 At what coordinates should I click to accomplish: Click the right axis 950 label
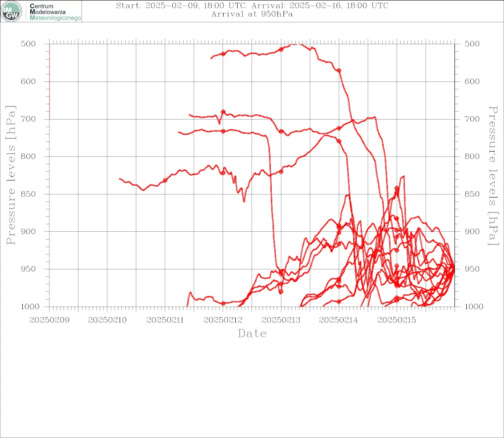472,269
